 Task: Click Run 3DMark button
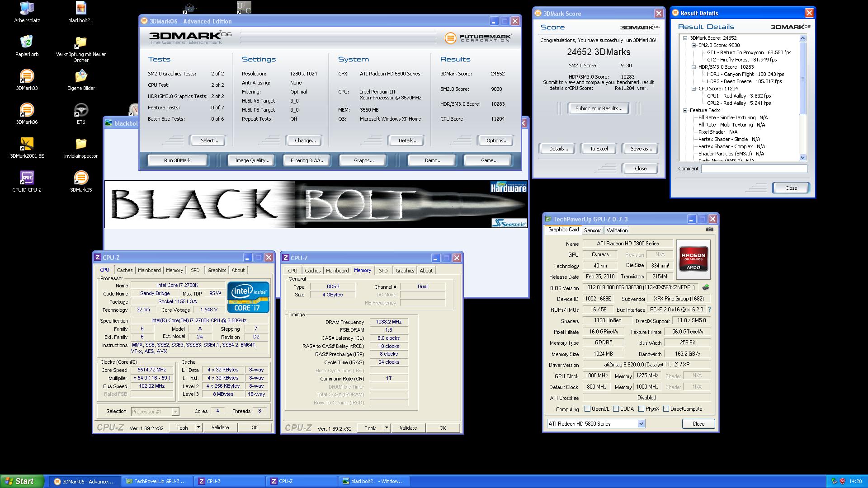pos(177,160)
